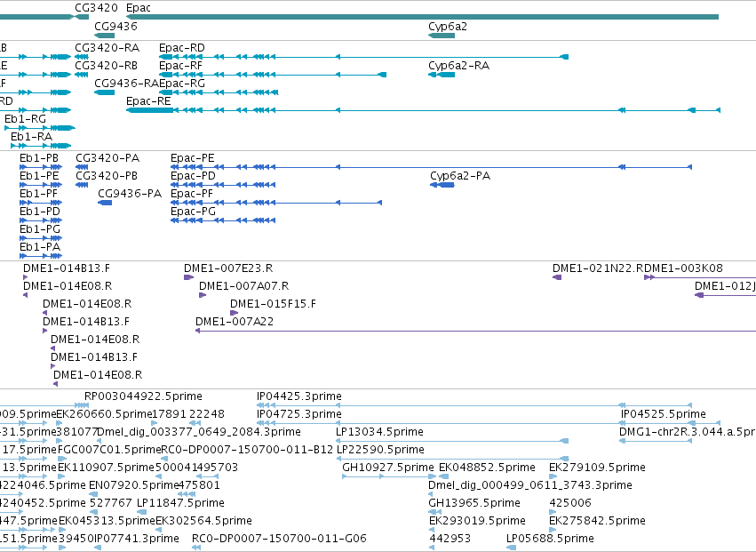This screenshot has height=552, width=756.
Task: Click the Epac-PD protein label
Action: (x=193, y=176)
